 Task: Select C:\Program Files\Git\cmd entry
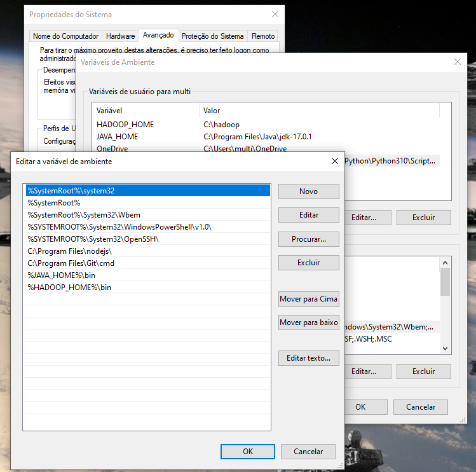pyautogui.click(x=148, y=263)
